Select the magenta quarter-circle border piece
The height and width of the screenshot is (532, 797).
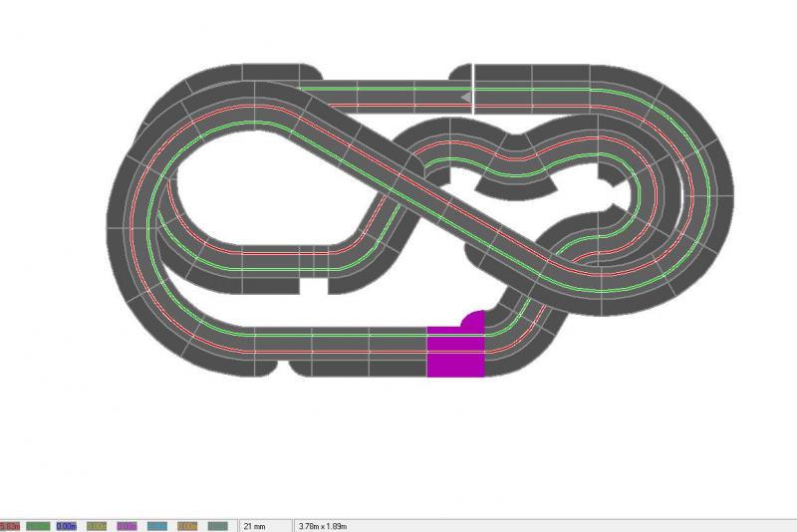pos(474,321)
